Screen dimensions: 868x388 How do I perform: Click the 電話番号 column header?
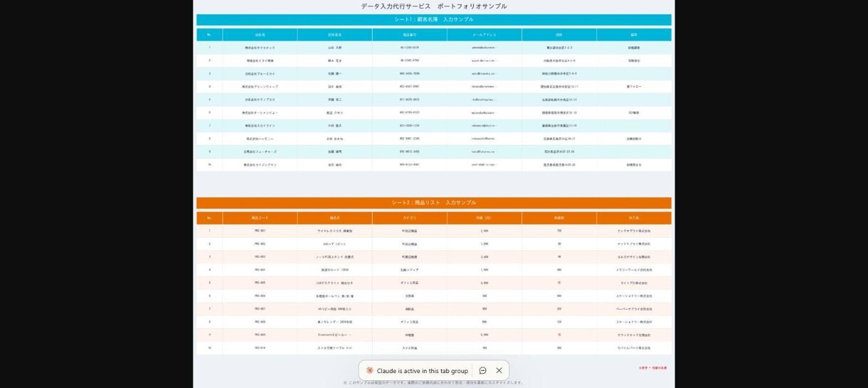pyautogui.click(x=409, y=35)
